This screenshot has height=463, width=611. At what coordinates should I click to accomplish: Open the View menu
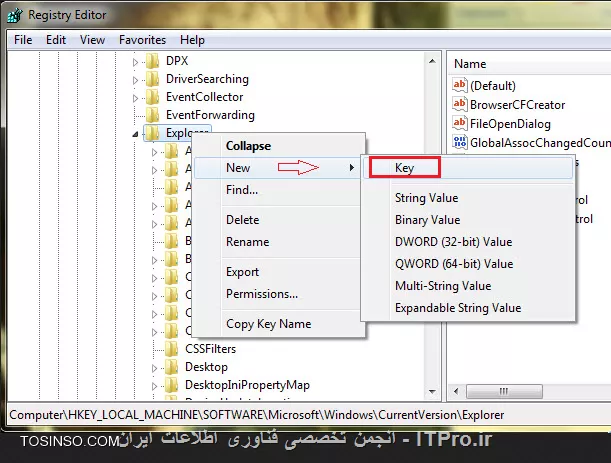[92, 40]
